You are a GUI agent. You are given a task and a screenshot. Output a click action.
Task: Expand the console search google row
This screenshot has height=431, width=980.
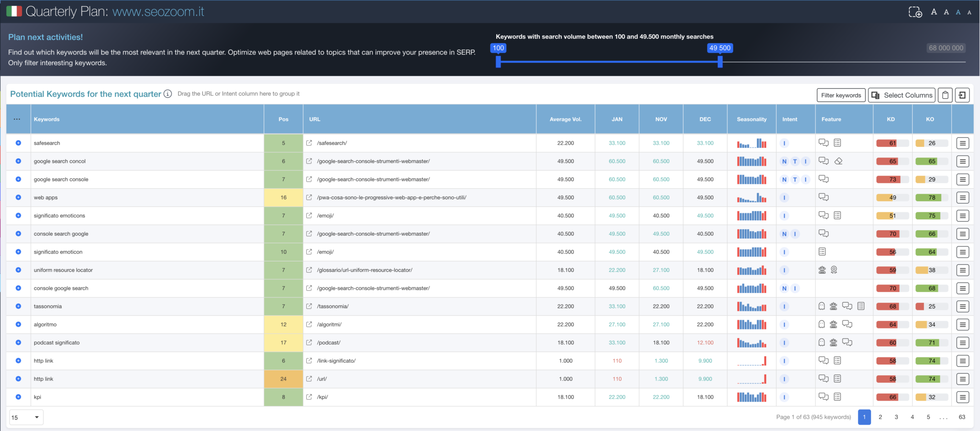pyautogui.click(x=18, y=234)
